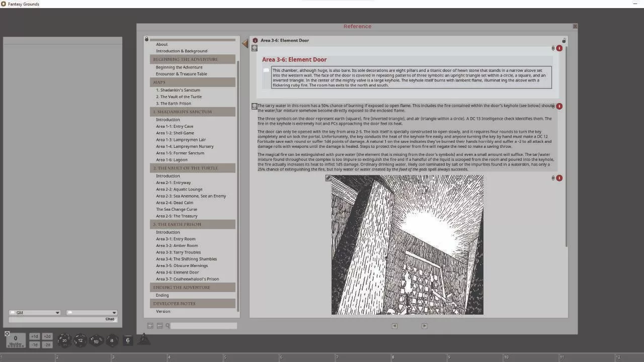The height and width of the screenshot is (362, 644).
Task: Click the +1d modifier button
Action: point(34,336)
